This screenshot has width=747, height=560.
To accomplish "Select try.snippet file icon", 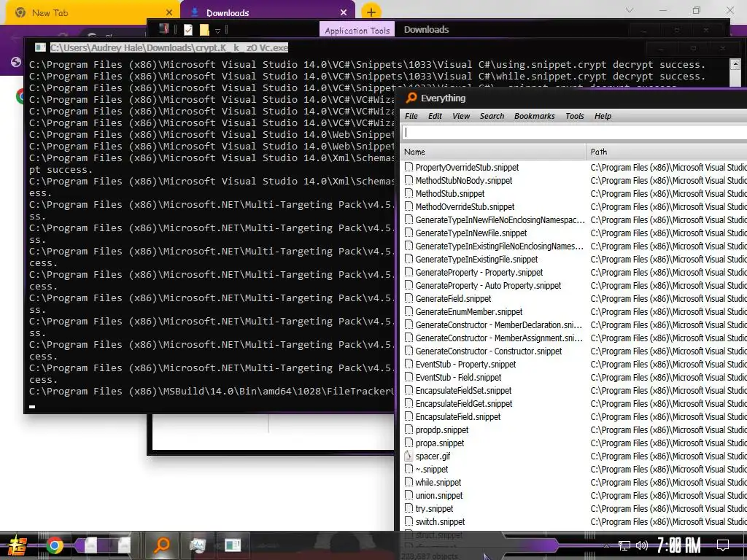I will [x=409, y=508].
